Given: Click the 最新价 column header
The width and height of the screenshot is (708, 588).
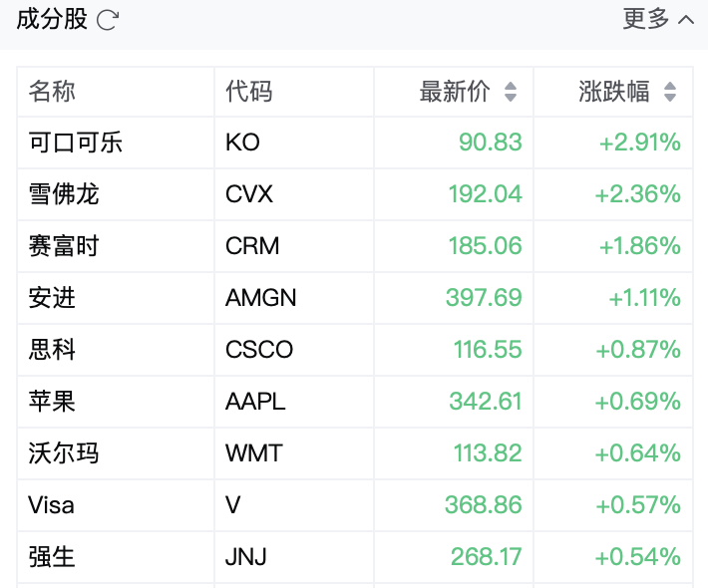Looking at the screenshot, I should coord(455,92).
